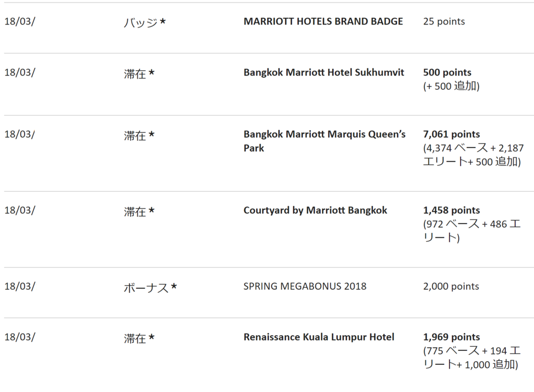Click the 500 points total
The height and width of the screenshot is (392, 534).
[x=447, y=72]
